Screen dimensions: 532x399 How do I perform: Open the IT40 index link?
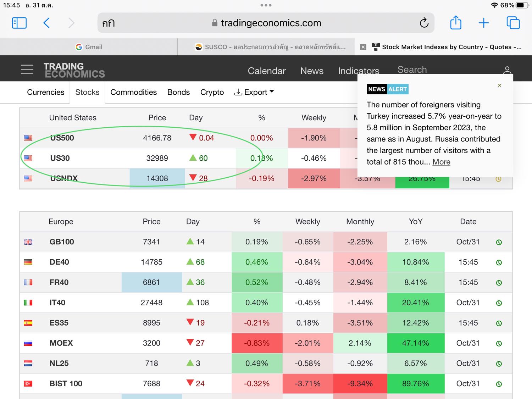pos(57,303)
